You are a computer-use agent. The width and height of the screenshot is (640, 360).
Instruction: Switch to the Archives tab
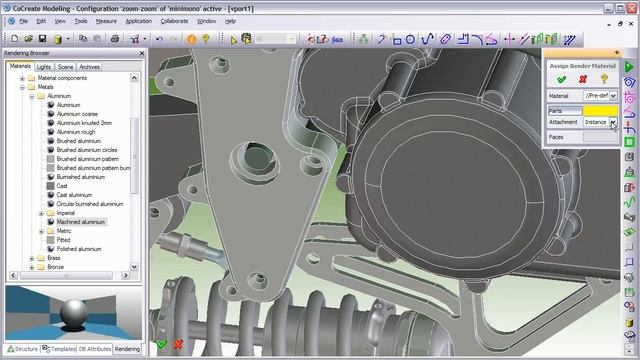tap(89, 67)
